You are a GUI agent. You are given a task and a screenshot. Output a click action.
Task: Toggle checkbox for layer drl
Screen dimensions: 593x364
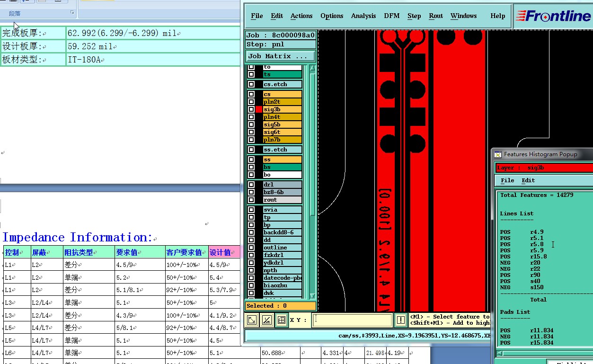click(x=251, y=185)
